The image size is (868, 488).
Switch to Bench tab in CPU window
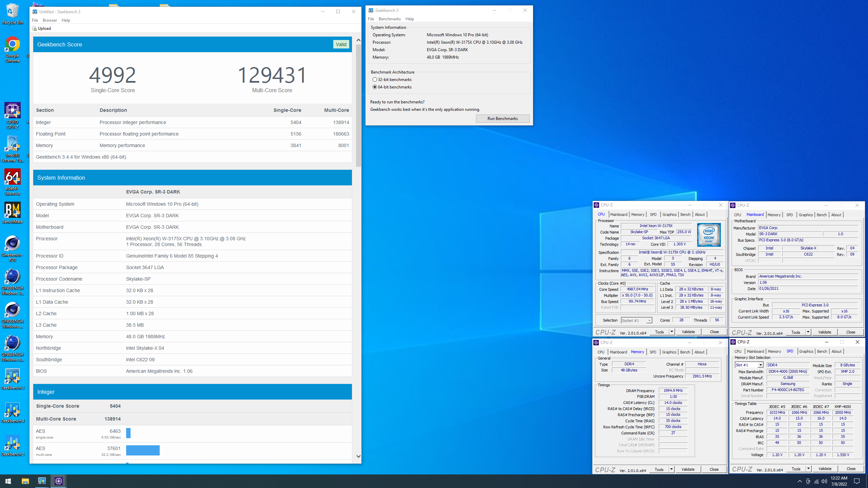click(685, 215)
